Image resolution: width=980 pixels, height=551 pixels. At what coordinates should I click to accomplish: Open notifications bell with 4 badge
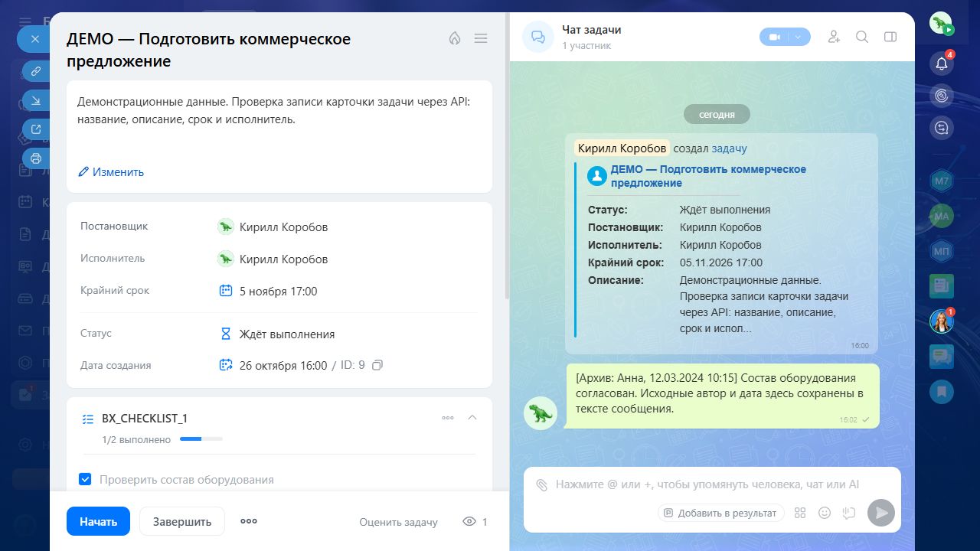942,63
